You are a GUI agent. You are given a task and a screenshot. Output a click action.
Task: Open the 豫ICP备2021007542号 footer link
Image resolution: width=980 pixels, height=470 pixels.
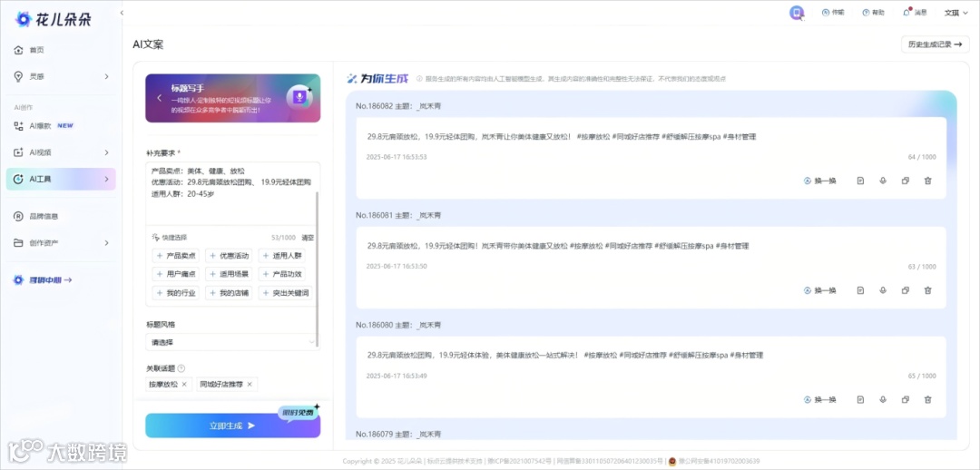pyautogui.click(x=519, y=461)
